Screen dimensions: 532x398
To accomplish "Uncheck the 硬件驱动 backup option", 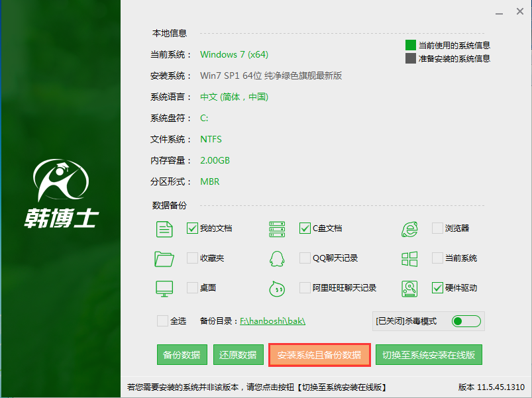I will [x=438, y=288].
